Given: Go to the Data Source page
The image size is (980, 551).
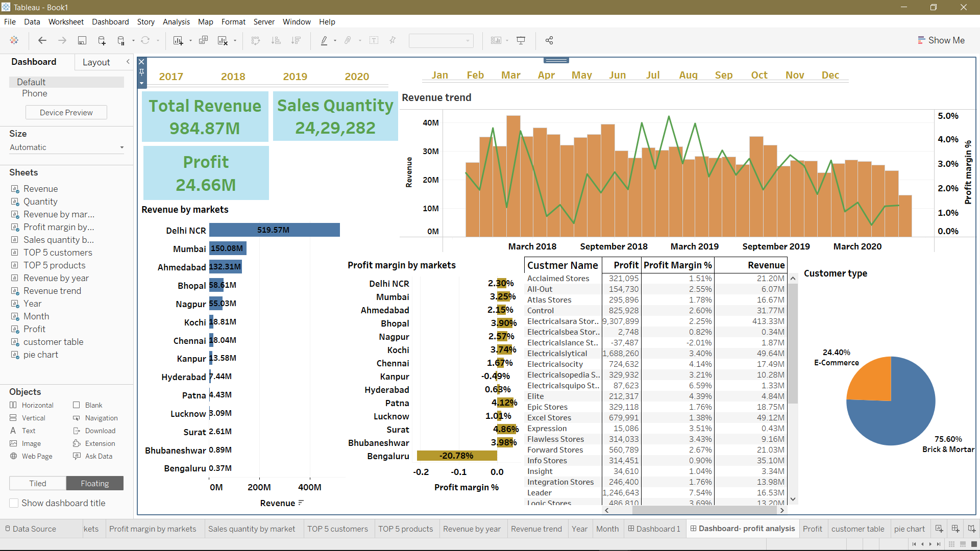Looking at the screenshot, I should pyautogui.click(x=31, y=529).
